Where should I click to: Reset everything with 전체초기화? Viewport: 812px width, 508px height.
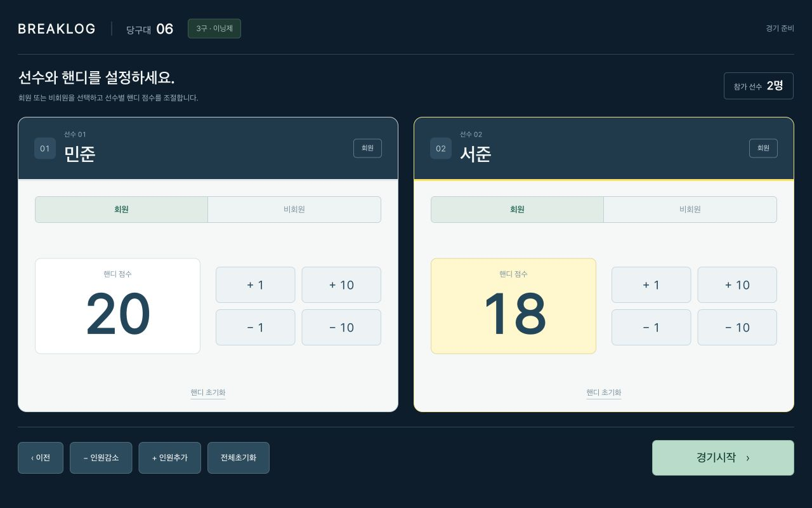pos(239,458)
